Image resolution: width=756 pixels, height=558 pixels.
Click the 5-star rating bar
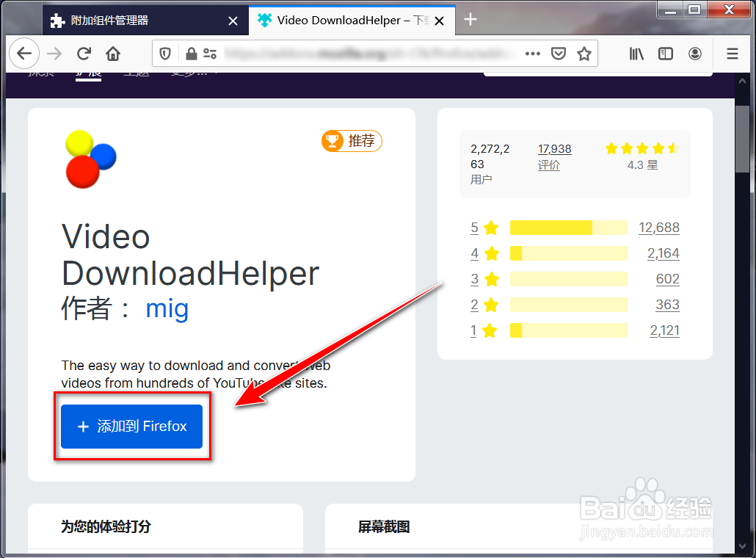[568, 228]
